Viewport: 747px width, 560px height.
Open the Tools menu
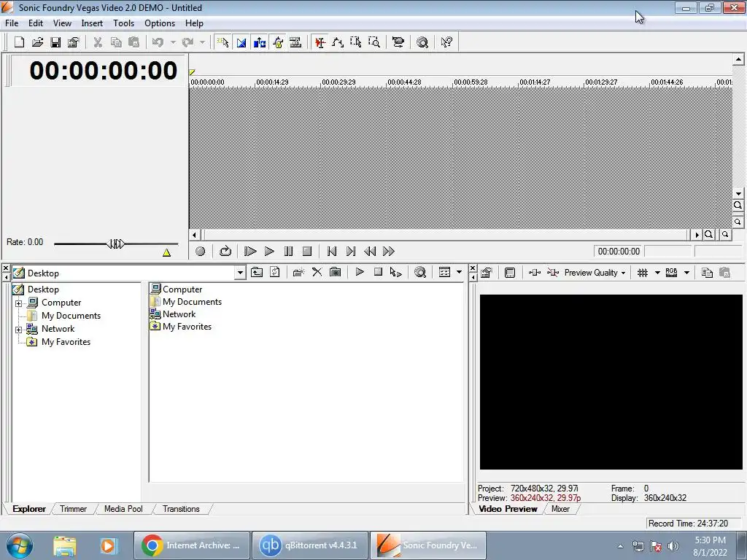tap(123, 23)
